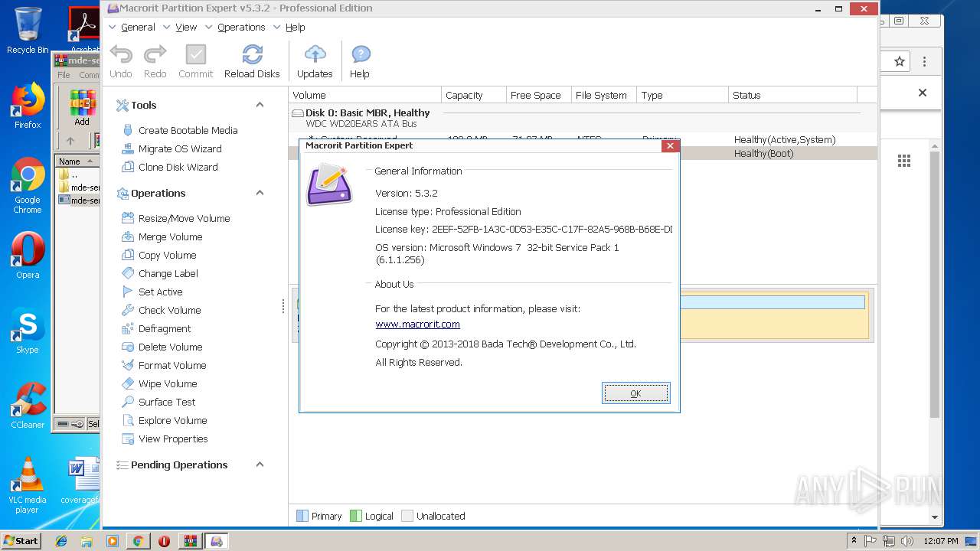The height and width of the screenshot is (551, 980).
Task: Sort by the Free Space column header
Action: pos(539,95)
